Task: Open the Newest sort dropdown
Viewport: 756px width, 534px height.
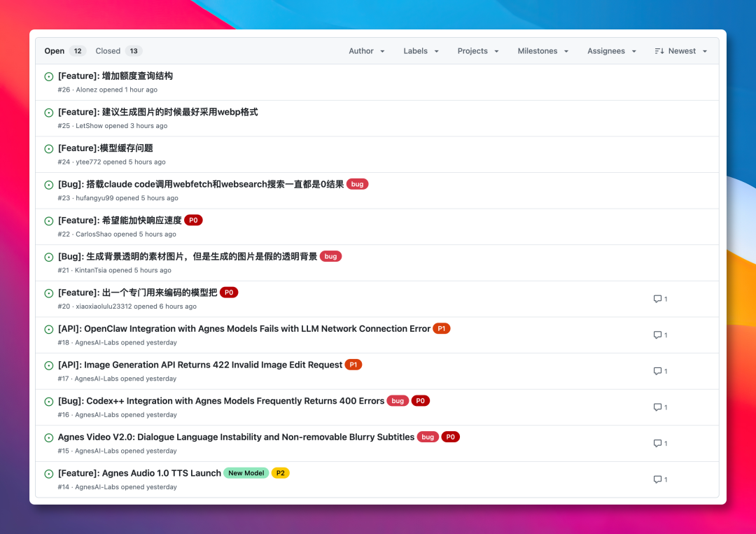Action: (681, 51)
